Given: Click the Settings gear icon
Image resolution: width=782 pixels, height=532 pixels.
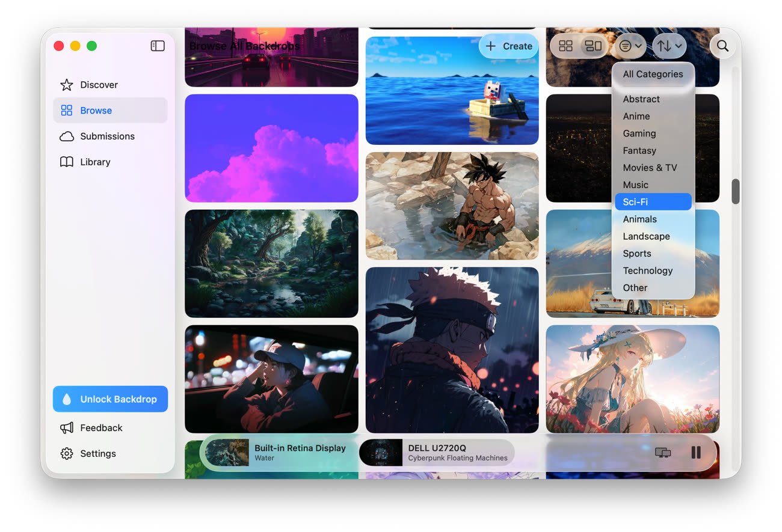Looking at the screenshot, I should click(67, 454).
